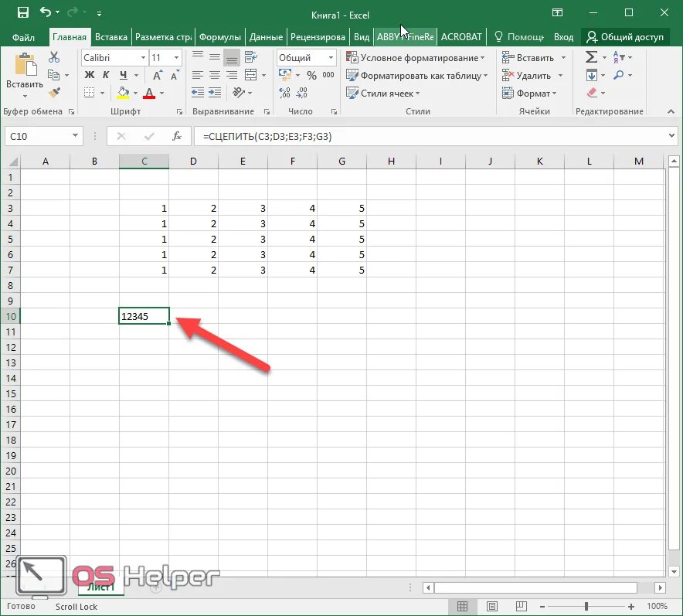683x616 pixels.
Task: Click the cell borders icon
Action: (90, 93)
